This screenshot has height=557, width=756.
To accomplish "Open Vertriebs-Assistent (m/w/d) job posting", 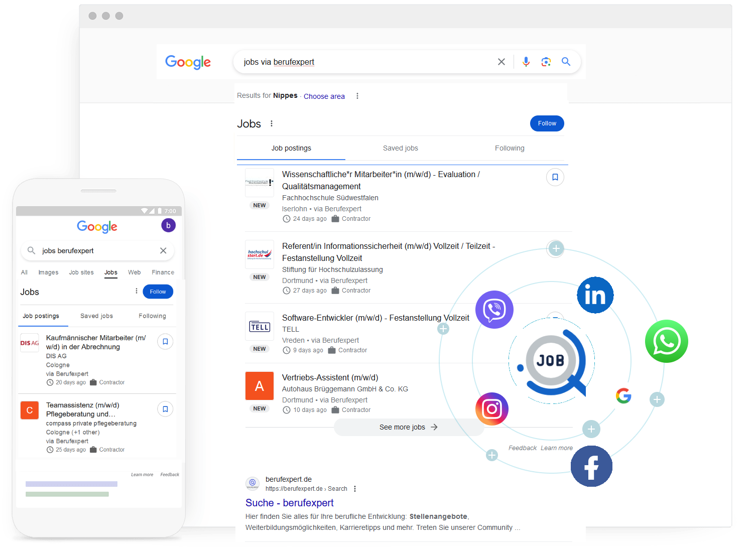I will click(330, 377).
